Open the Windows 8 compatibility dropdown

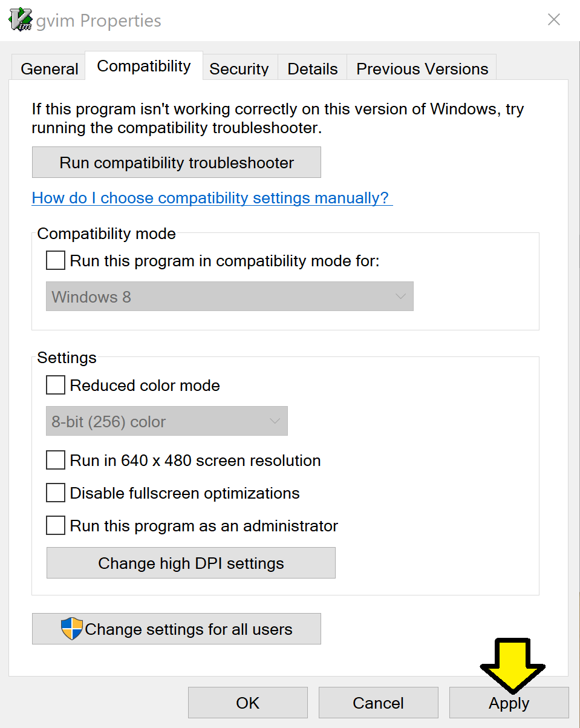pos(230,297)
